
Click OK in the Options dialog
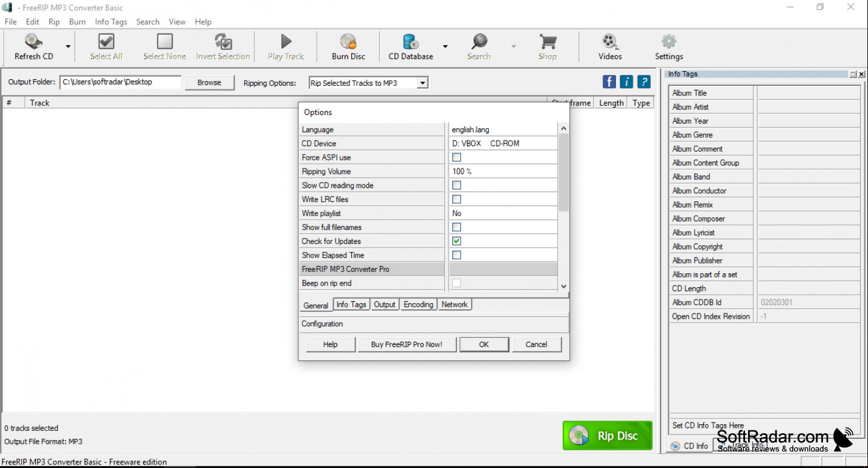pyautogui.click(x=484, y=344)
